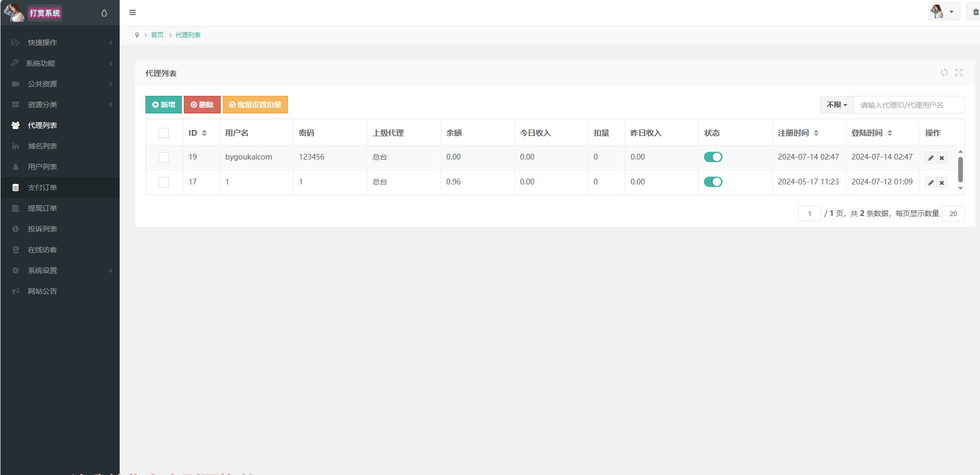Click the water drop theme icon
The image size is (980, 475).
point(104,13)
